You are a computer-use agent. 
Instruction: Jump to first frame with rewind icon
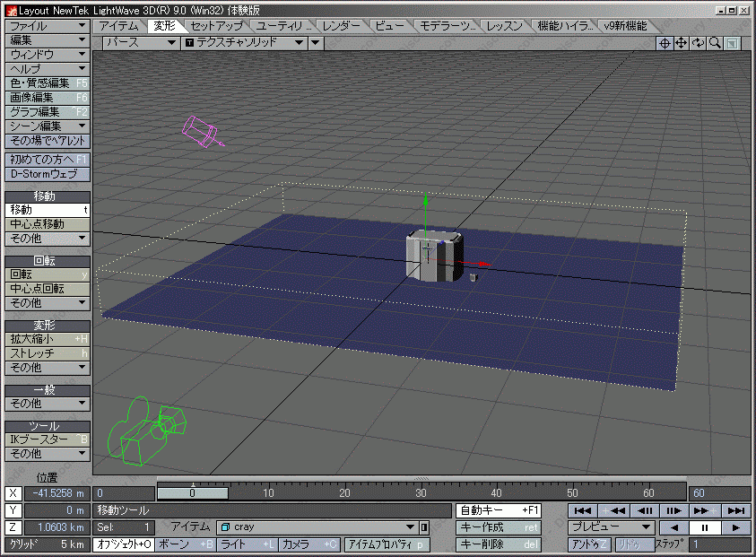583,510
